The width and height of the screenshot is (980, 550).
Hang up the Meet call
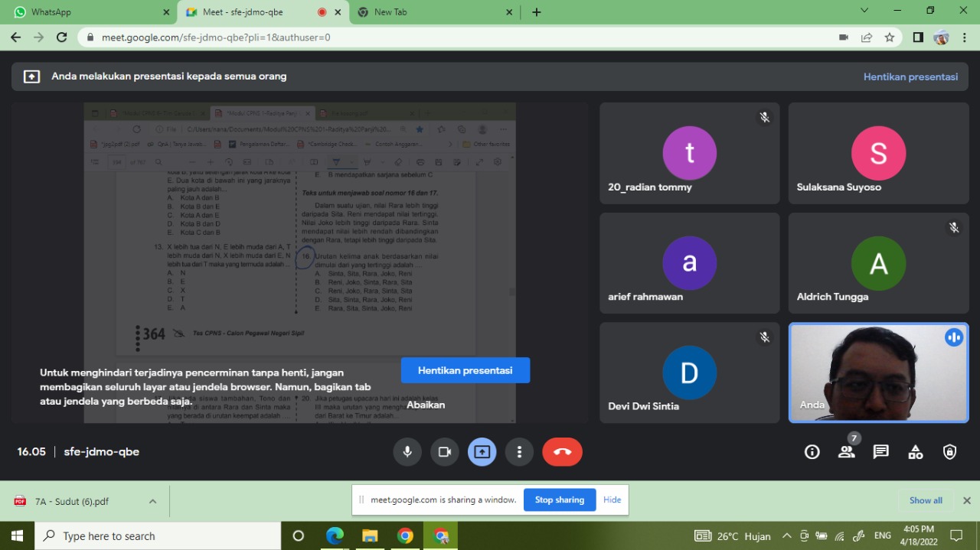(562, 452)
